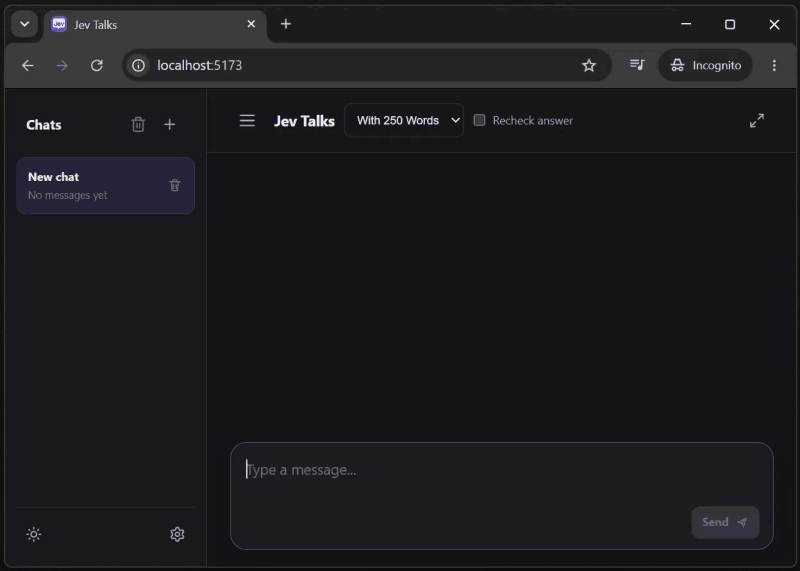Toggle the sidebar with the hamburger menu icon
Image resolution: width=800 pixels, height=571 pixels.
coord(247,121)
